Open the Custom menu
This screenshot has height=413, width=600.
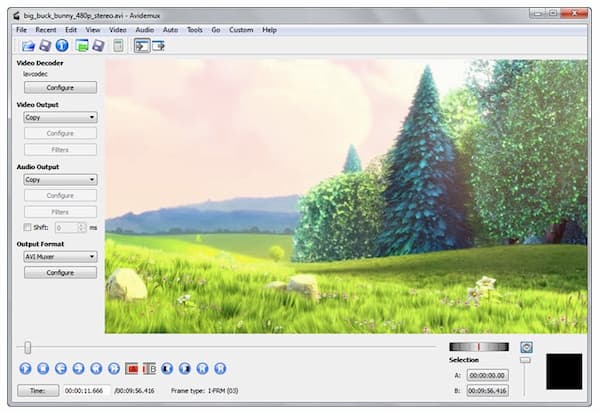[241, 30]
